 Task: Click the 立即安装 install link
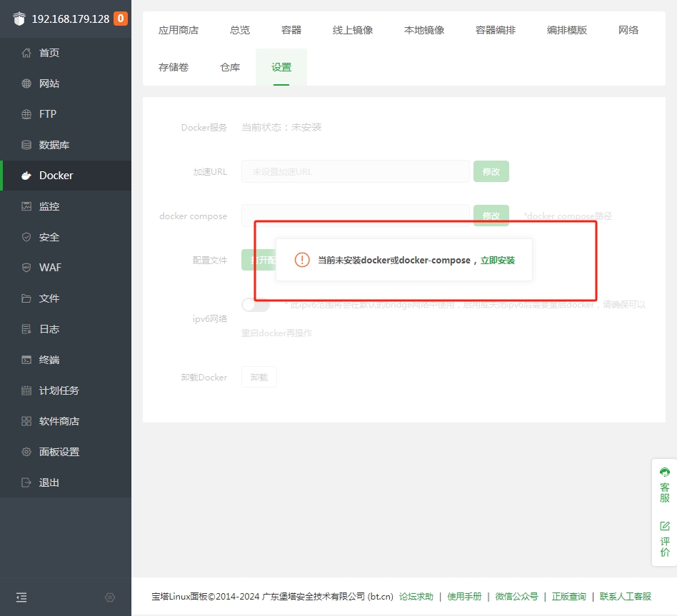(497, 261)
